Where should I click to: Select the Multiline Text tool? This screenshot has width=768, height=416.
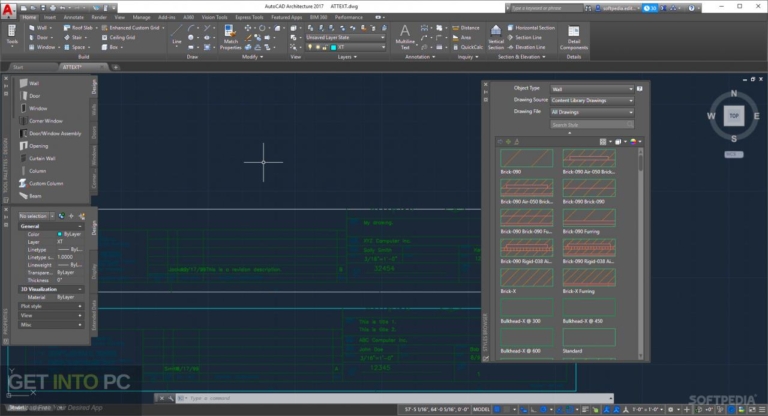tap(405, 37)
